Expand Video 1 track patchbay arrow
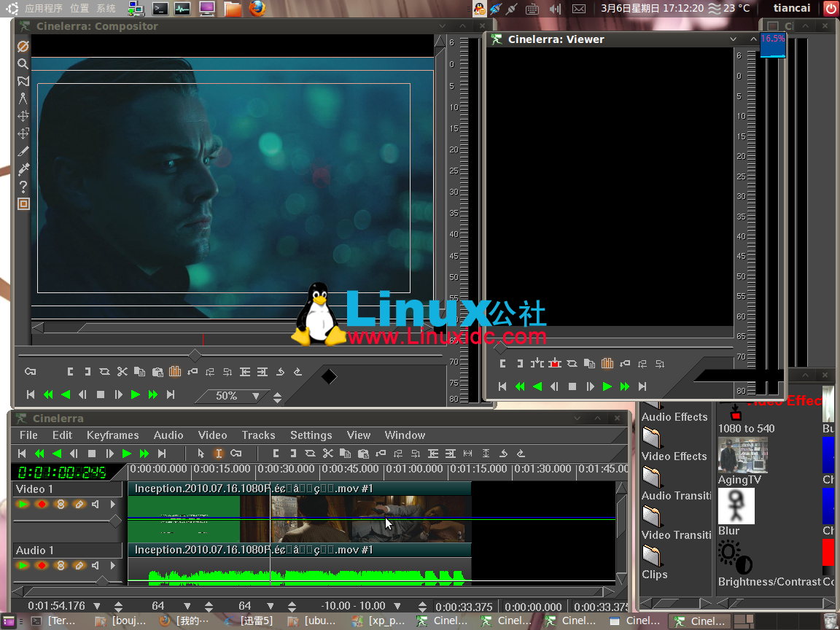Image resolution: width=840 pixels, height=630 pixels. 112,504
